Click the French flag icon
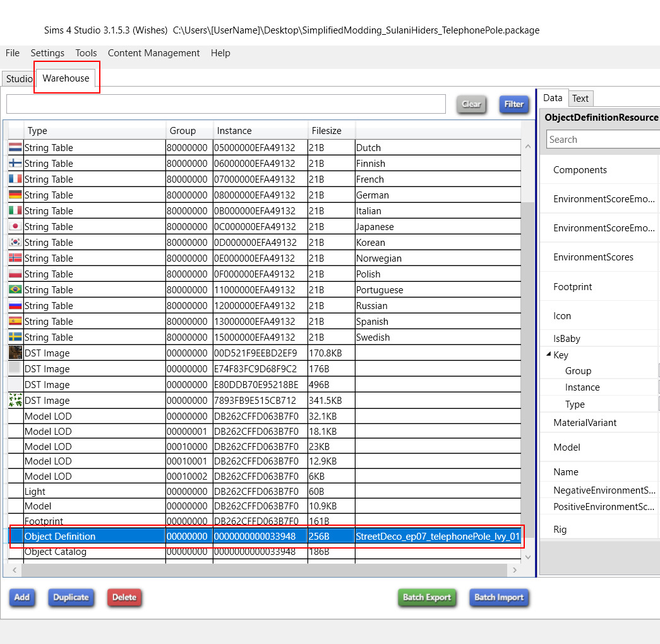The width and height of the screenshot is (660, 644). point(15,179)
